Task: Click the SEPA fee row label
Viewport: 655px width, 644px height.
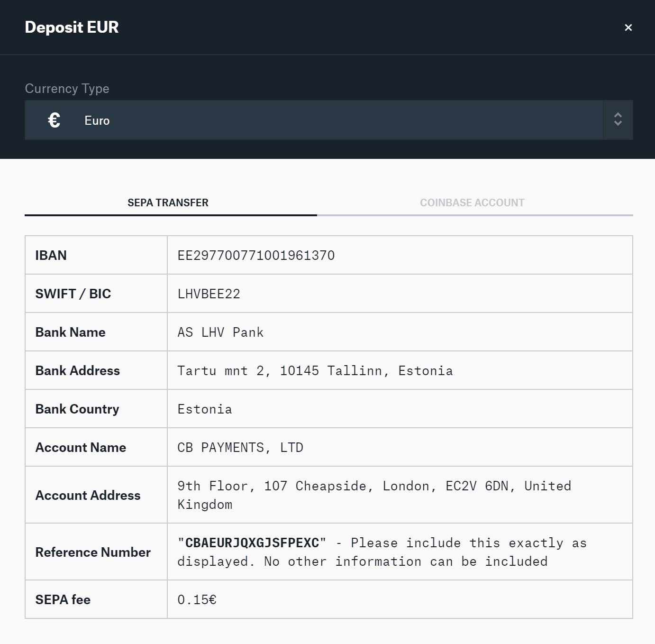Action: click(x=63, y=600)
